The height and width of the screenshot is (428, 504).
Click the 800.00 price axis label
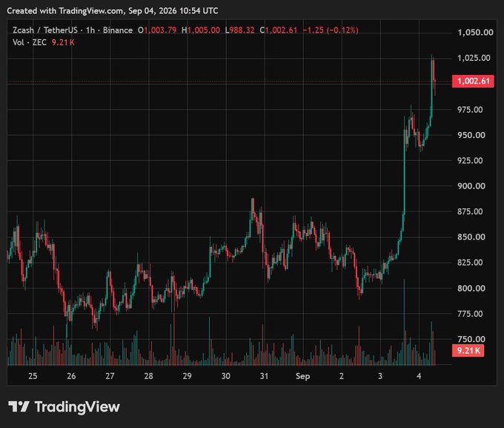pos(471,289)
